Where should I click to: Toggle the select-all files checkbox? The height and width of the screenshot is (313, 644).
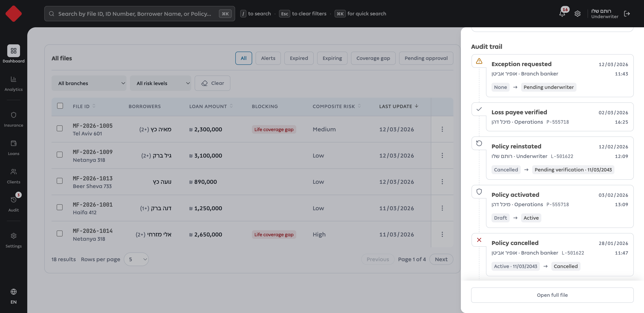point(60,106)
